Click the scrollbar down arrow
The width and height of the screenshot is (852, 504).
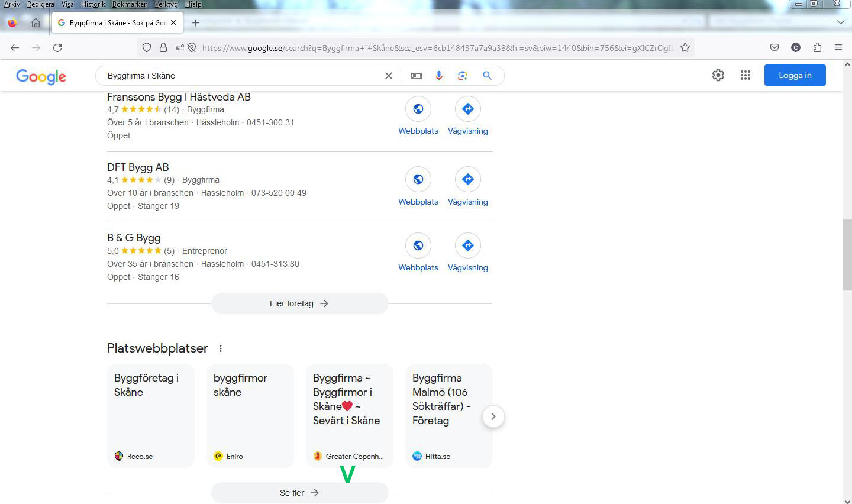coord(847,500)
